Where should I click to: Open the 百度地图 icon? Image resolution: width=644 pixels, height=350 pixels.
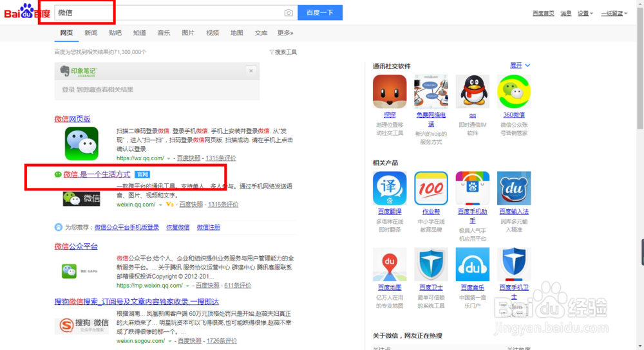(390, 264)
